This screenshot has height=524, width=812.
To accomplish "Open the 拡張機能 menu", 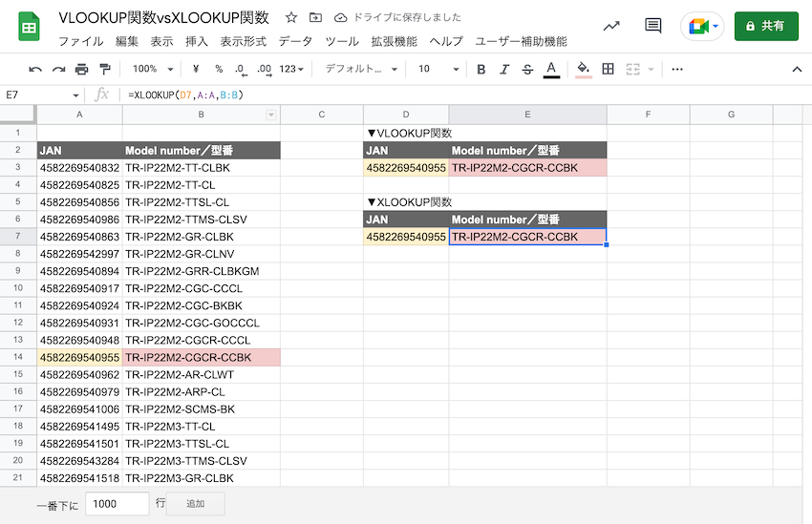I will click(x=394, y=41).
